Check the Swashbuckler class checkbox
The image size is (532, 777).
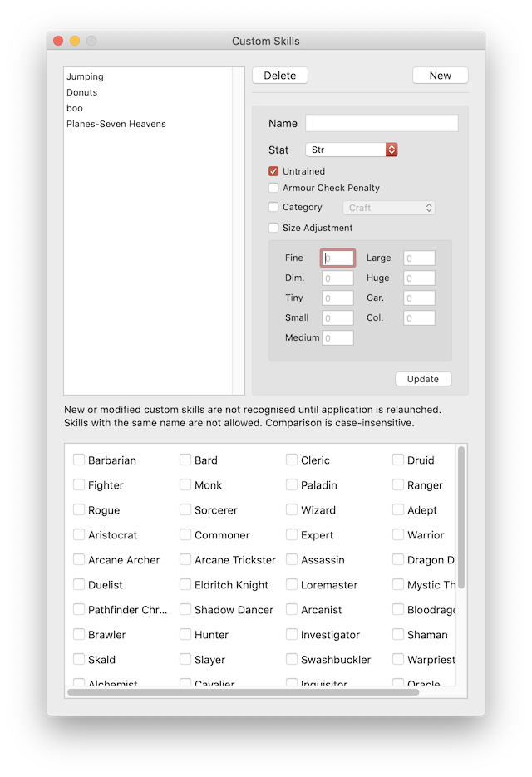[x=292, y=658]
